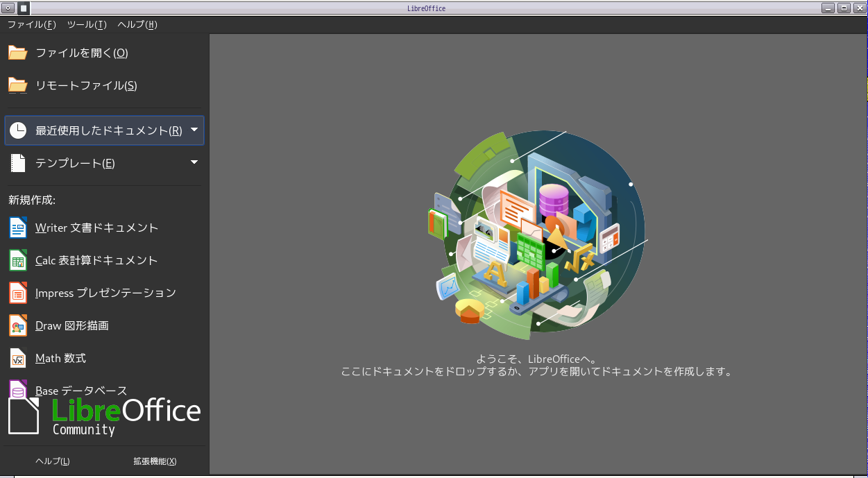Image resolution: width=868 pixels, height=478 pixels.
Task: Click the 拡張機能(X) button
Action: pyautogui.click(x=155, y=461)
